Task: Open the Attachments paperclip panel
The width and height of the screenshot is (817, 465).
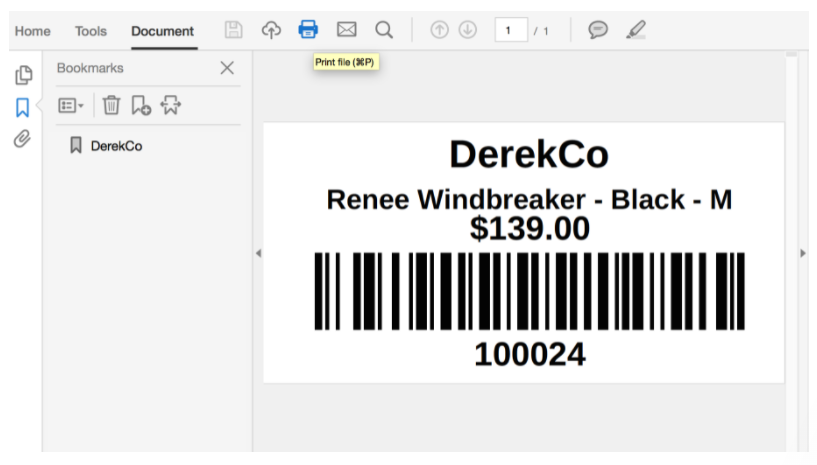Action: pos(22,139)
